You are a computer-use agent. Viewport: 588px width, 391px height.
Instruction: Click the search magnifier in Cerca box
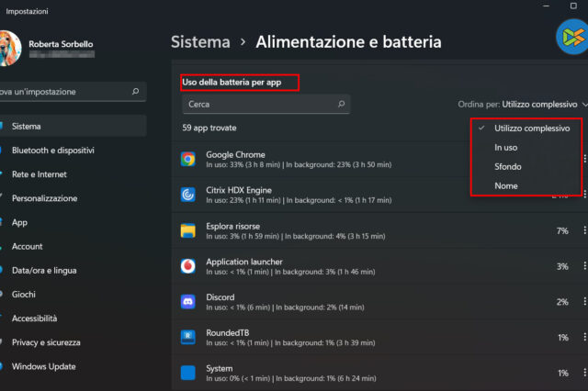point(341,105)
